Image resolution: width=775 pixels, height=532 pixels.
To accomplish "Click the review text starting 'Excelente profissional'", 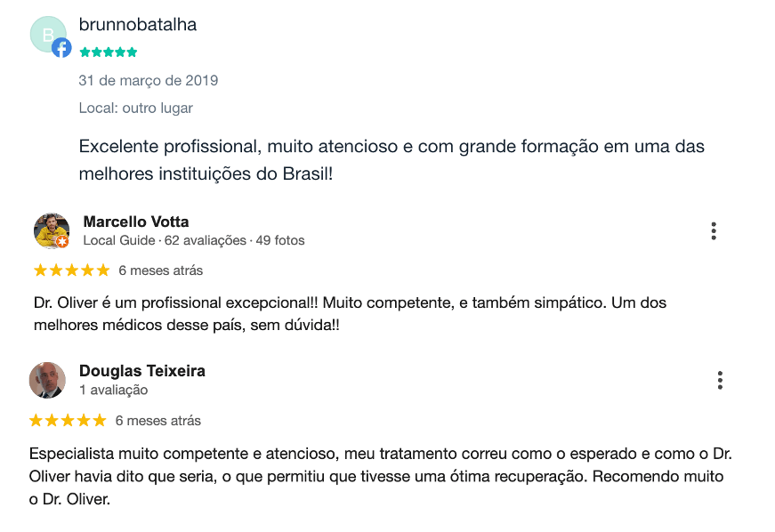I will pyautogui.click(x=392, y=160).
